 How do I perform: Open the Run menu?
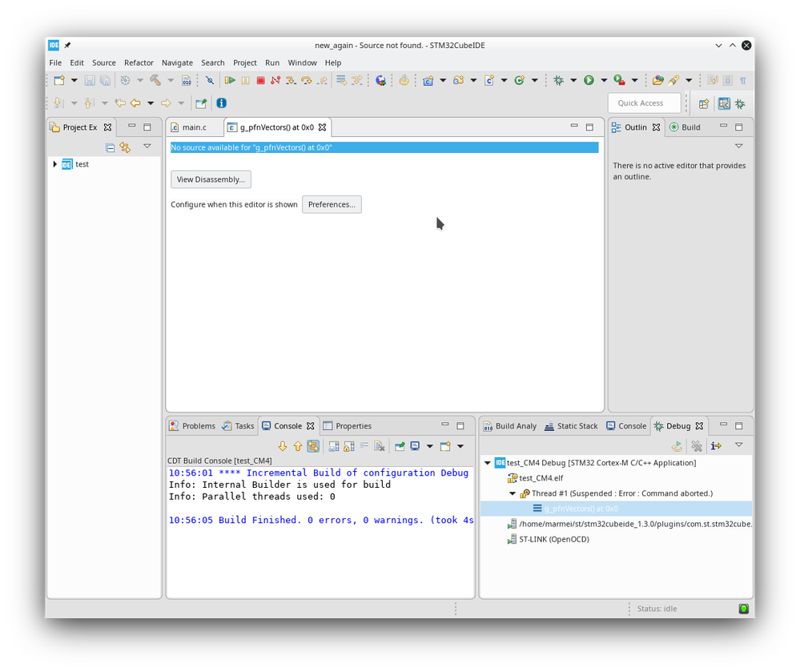tap(272, 62)
